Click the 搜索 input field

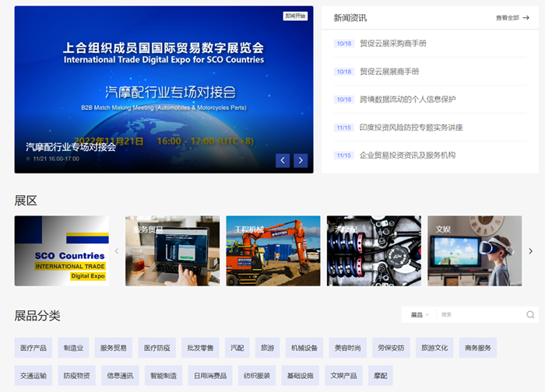pos(481,314)
